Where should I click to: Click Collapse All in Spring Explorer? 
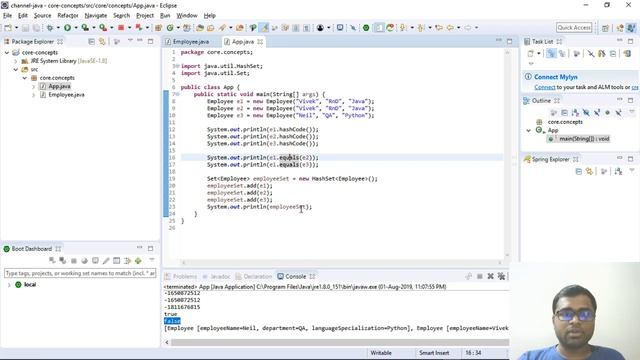tap(578, 171)
